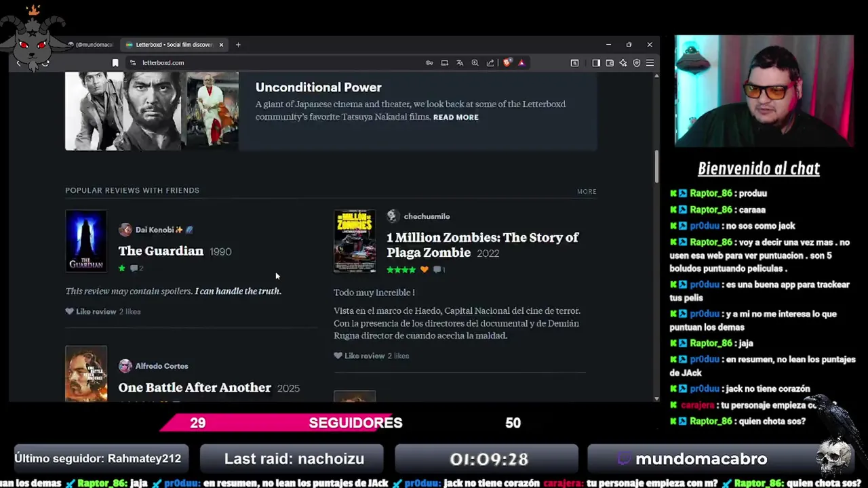Open the Brave Wallet icon
This screenshot has width=868, height=488.
[610, 62]
